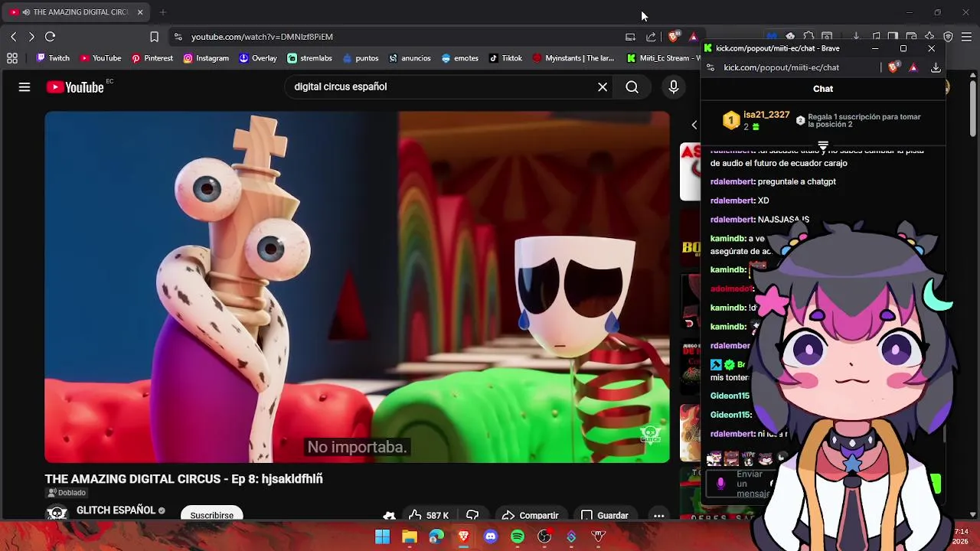Click chat message 'preguntale a chatgpt'
Image resolution: width=980 pixels, height=551 pixels.
pos(796,181)
